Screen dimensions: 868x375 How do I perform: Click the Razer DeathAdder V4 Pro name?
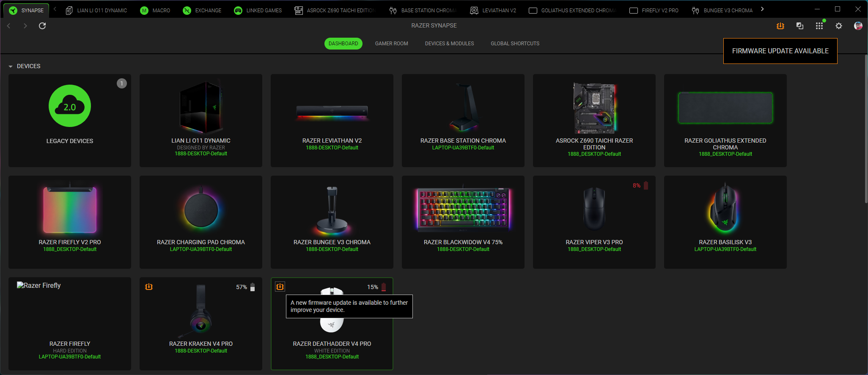coord(332,344)
